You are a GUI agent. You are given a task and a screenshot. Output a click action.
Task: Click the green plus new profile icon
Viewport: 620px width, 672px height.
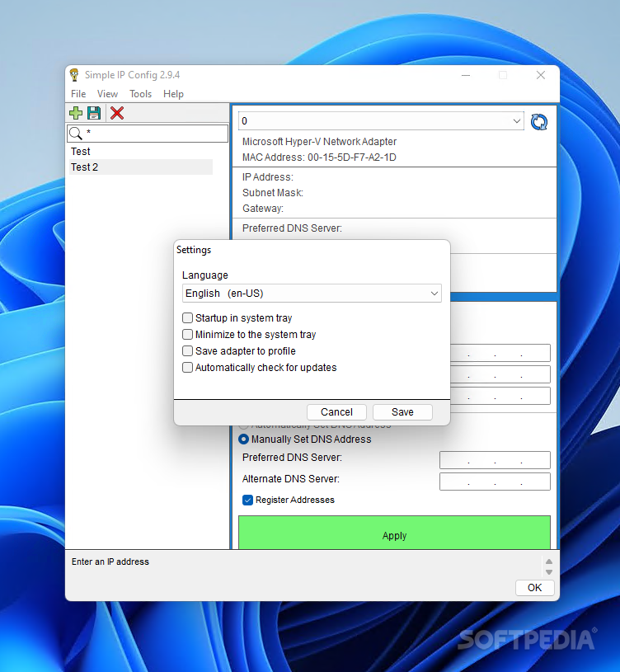click(76, 113)
